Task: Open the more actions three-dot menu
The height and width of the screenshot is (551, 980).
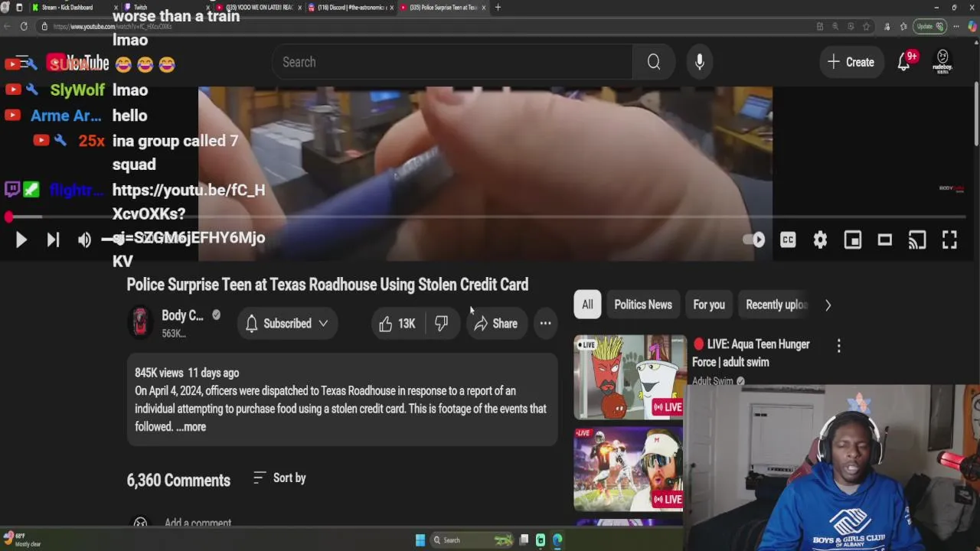Action: click(545, 324)
